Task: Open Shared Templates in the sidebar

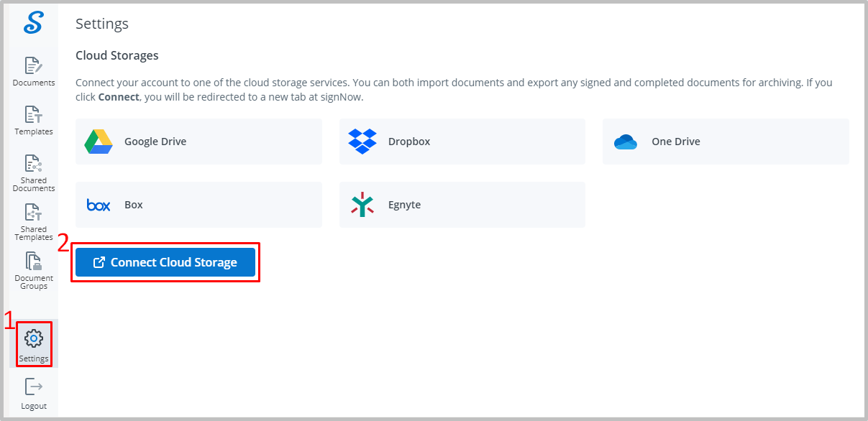Action: click(x=34, y=222)
